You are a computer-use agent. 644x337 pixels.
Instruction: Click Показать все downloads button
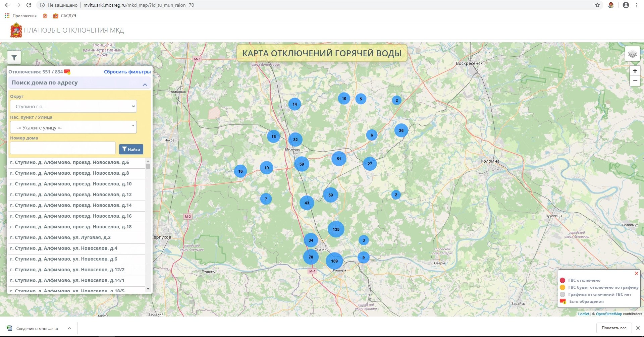[614, 328]
